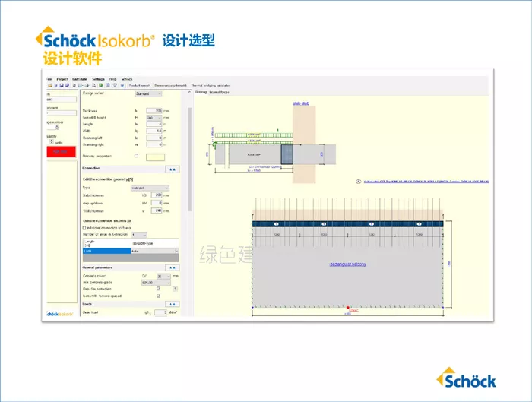Open Number of areas in X-direction dropdown
The width and height of the screenshot is (532, 402).
139,235
